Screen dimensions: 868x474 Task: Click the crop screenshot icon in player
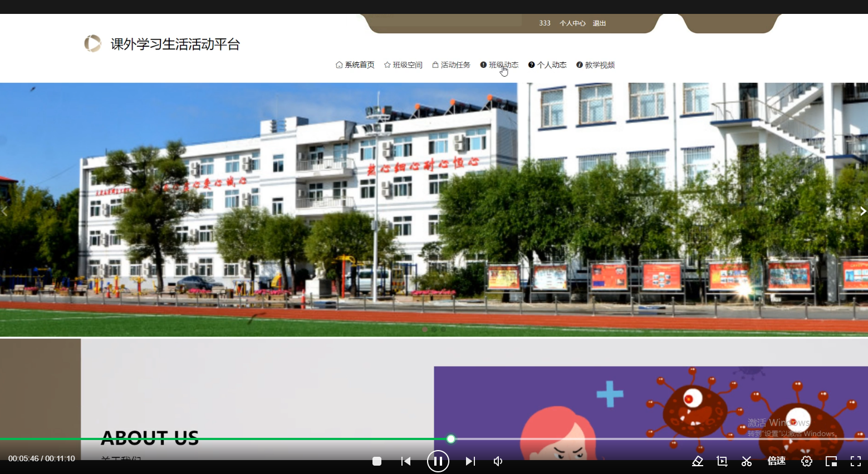point(722,461)
